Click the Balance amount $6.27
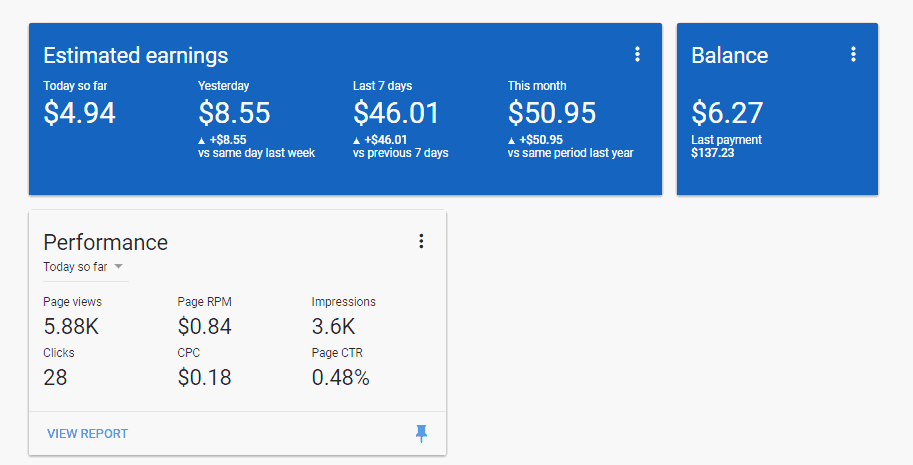 click(727, 112)
